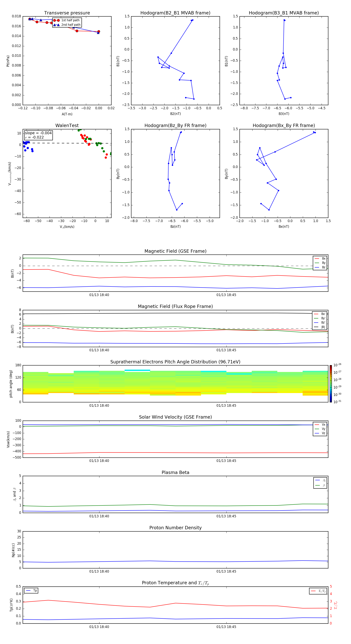The width and height of the screenshot is (351, 644).
Task: Click 'Vz' entry in velocity legend
Action: (320, 433)
